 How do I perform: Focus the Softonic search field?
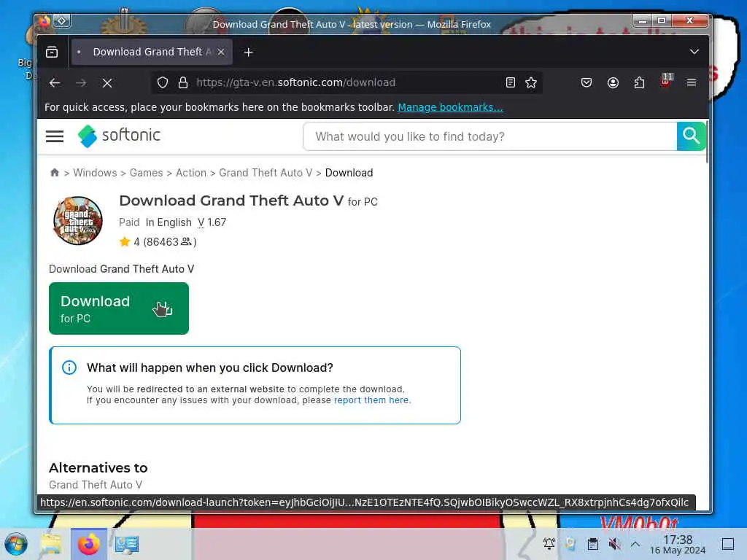click(489, 136)
